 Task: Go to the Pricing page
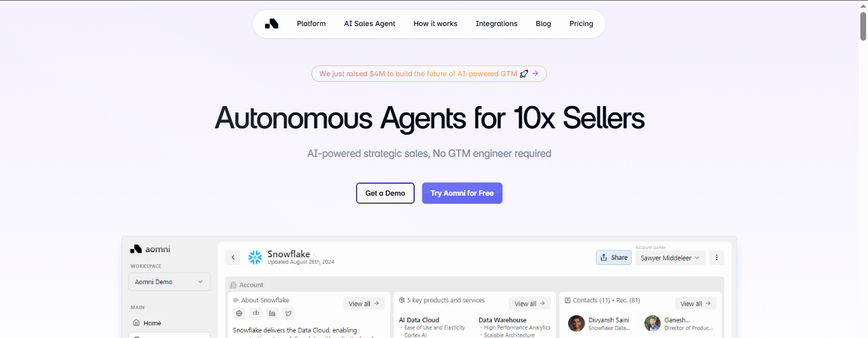[581, 24]
